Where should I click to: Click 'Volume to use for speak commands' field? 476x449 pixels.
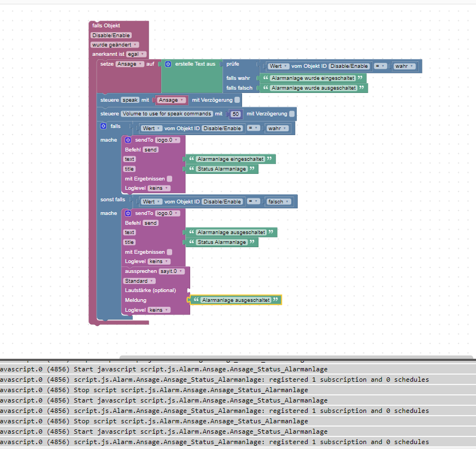point(167,114)
